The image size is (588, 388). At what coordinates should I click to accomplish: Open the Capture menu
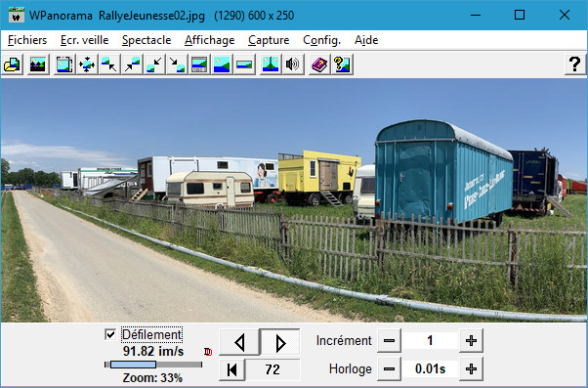[269, 40]
